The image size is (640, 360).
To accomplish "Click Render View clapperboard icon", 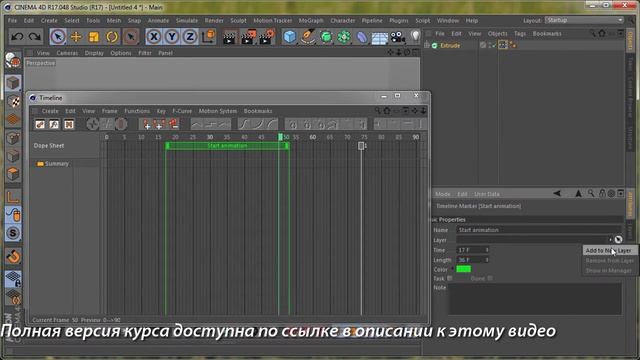I will pos(230,37).
